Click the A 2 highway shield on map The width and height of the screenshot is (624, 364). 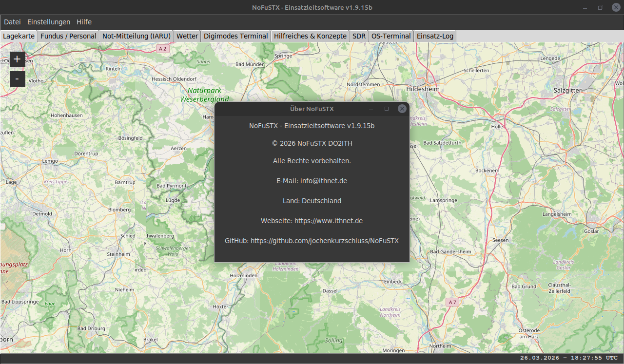click(x=163, y=49)
